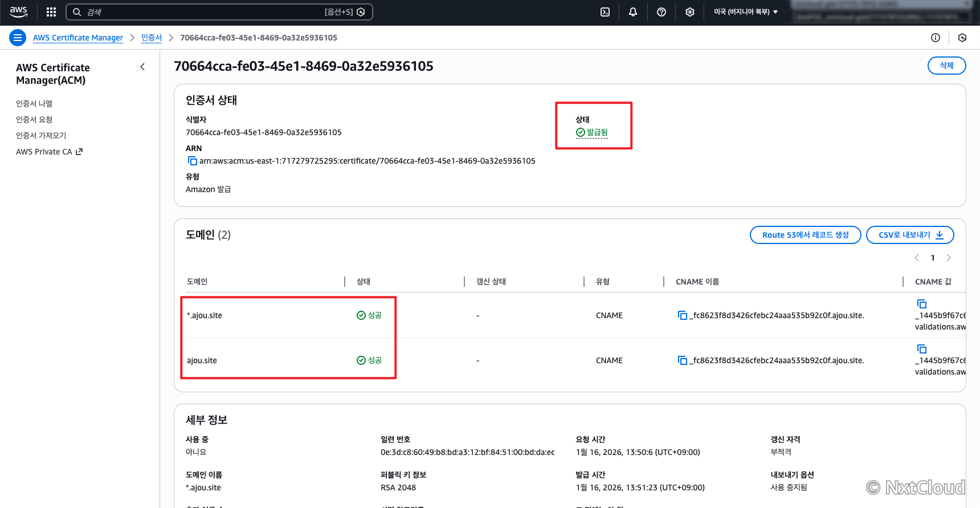Open the info panel icon
This screenshot has height=508, width=980.
[x=936, y=38]
